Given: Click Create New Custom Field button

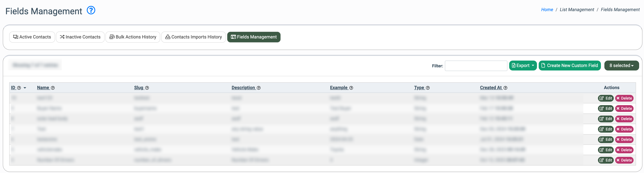Looking at the screenshot, I should point(569,66).
